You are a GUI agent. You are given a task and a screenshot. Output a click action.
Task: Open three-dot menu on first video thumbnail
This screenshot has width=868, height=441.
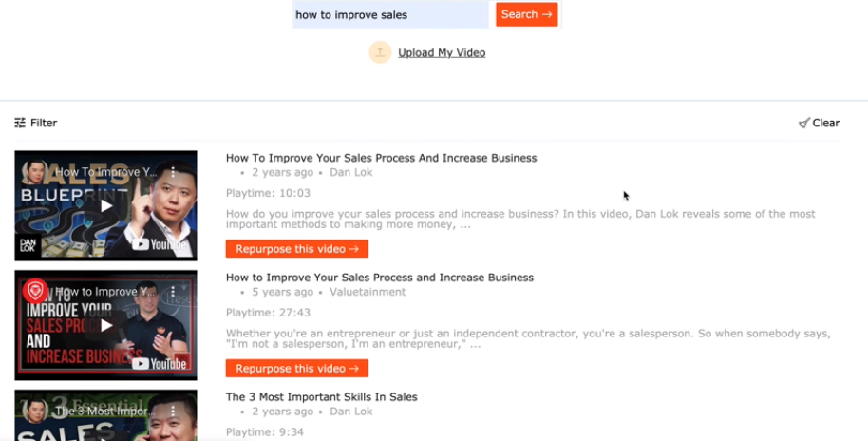point(173,172)
